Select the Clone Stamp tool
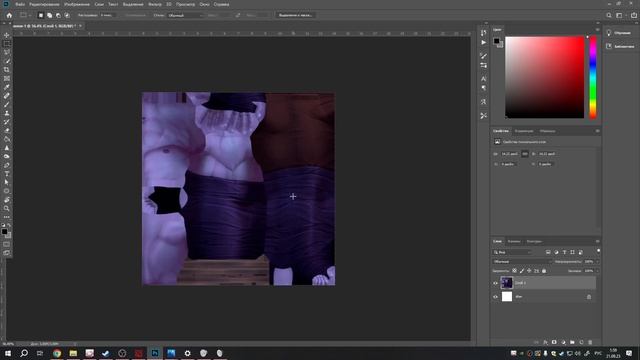 pyautogui.click(x=7, y=113)
